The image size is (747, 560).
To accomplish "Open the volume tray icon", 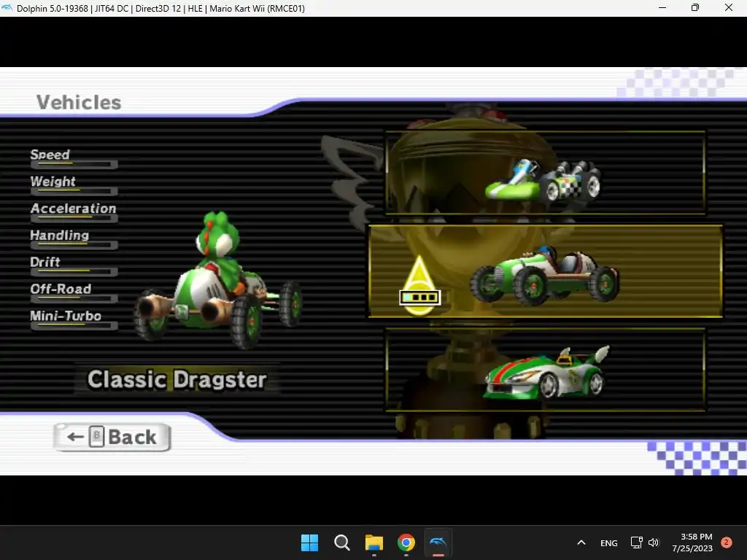I will 653,542.
